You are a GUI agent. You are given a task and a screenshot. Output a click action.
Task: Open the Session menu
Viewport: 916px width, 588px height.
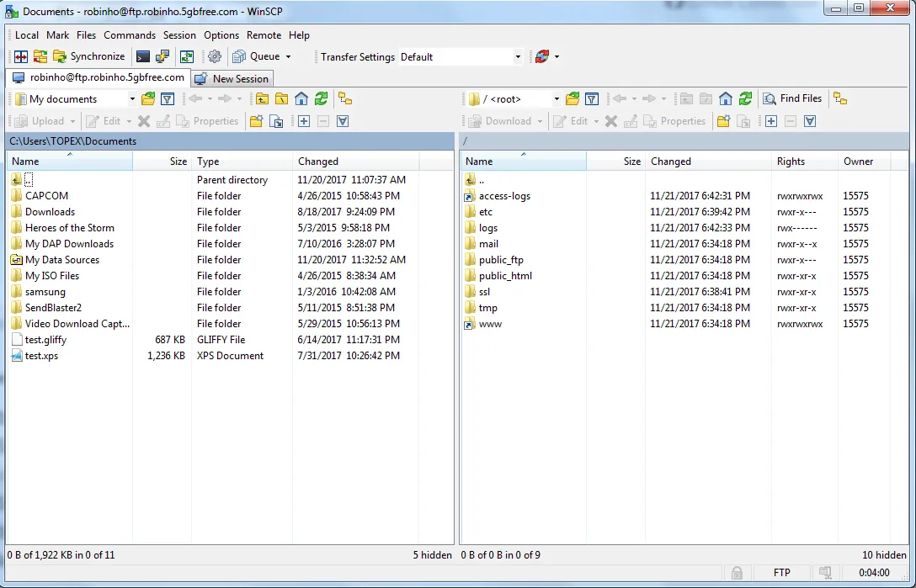point(179,35)
